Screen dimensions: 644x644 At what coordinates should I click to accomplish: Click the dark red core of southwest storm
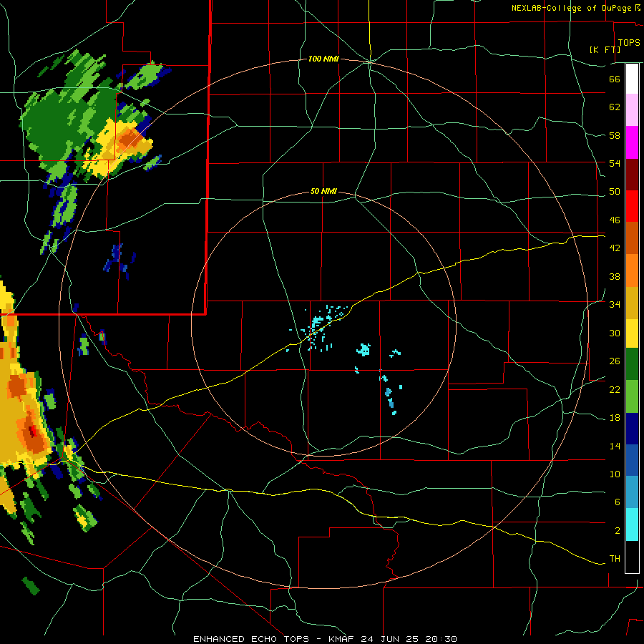32,431
